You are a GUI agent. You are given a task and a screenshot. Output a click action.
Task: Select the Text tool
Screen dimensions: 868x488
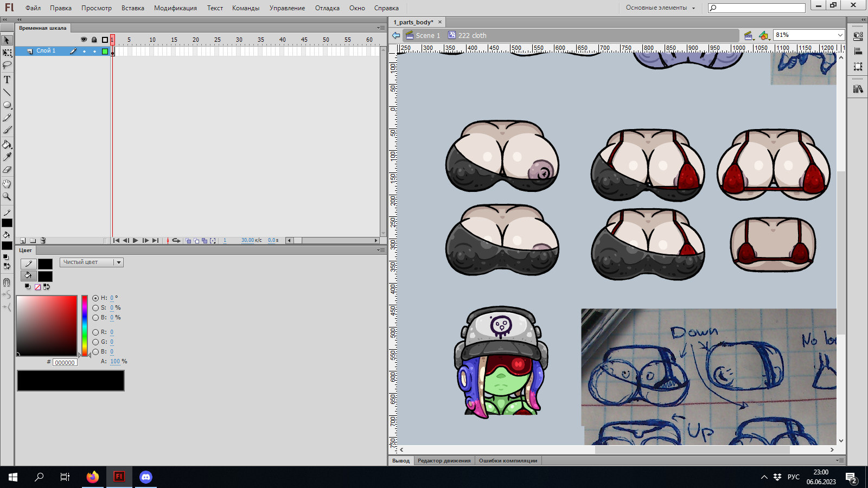[7, 80]
